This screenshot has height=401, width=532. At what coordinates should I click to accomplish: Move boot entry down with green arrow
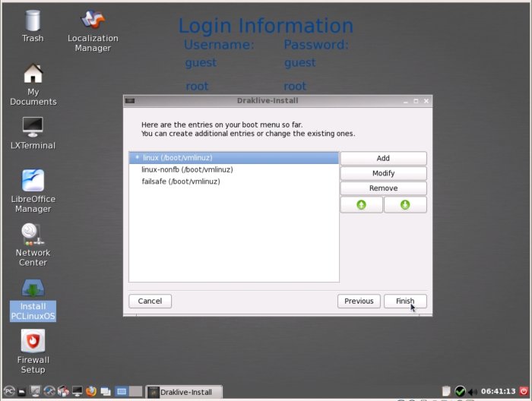point(405,205)
